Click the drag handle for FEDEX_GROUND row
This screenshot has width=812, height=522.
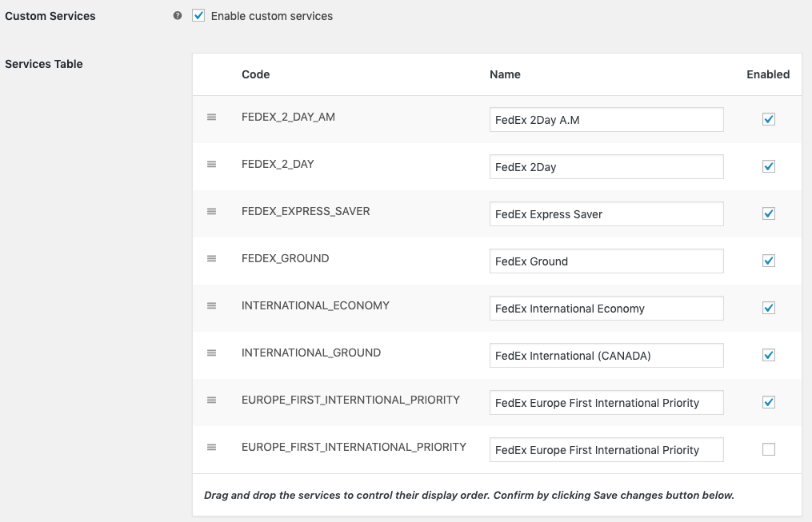pos(212,258)
